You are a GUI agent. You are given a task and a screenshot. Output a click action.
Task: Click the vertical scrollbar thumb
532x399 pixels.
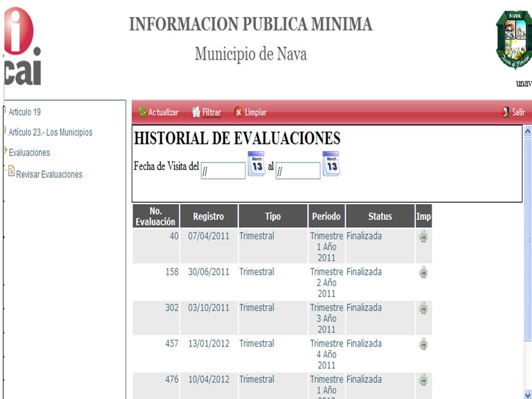click(x=528, y=239)
